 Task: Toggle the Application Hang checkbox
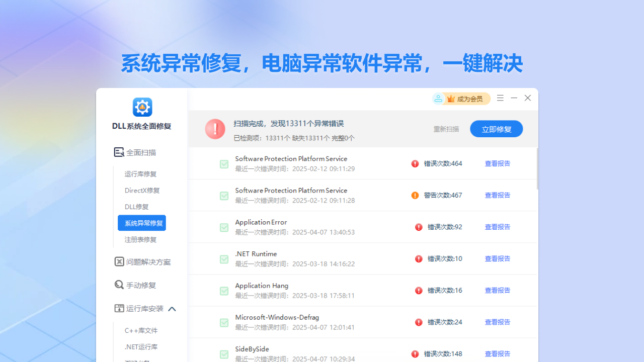tap(224, 291)
